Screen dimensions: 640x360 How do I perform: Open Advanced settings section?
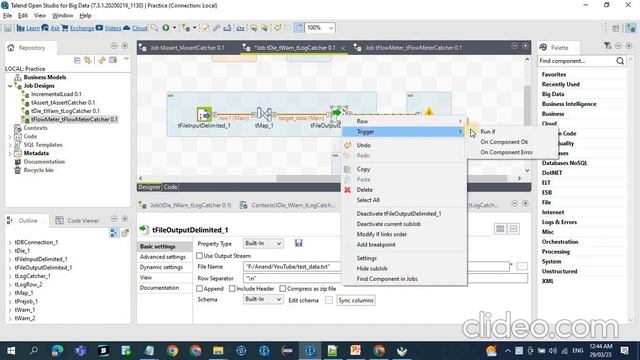[162, 257]
